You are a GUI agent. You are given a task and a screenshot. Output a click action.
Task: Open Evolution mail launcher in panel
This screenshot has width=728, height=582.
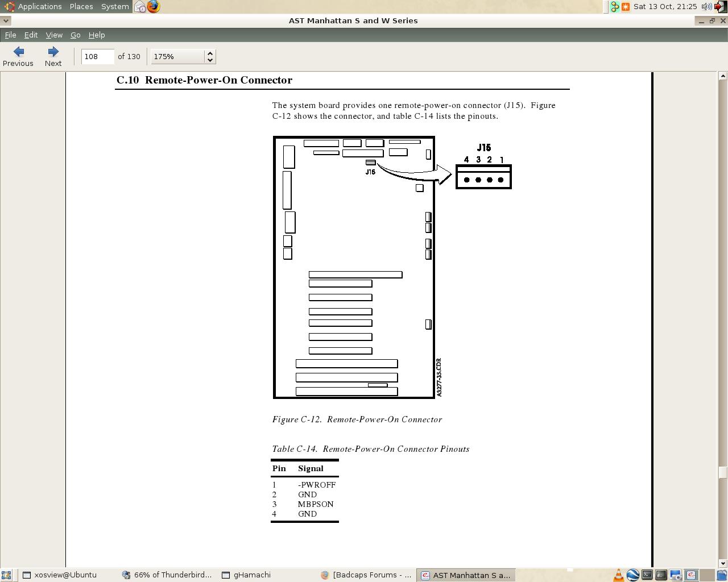click(x=140, y=7)
